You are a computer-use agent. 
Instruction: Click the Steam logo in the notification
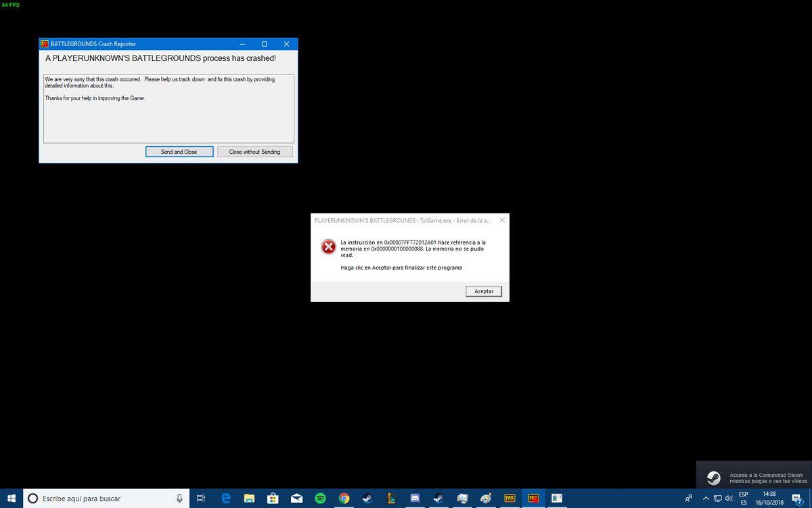[x=714, y=478]
